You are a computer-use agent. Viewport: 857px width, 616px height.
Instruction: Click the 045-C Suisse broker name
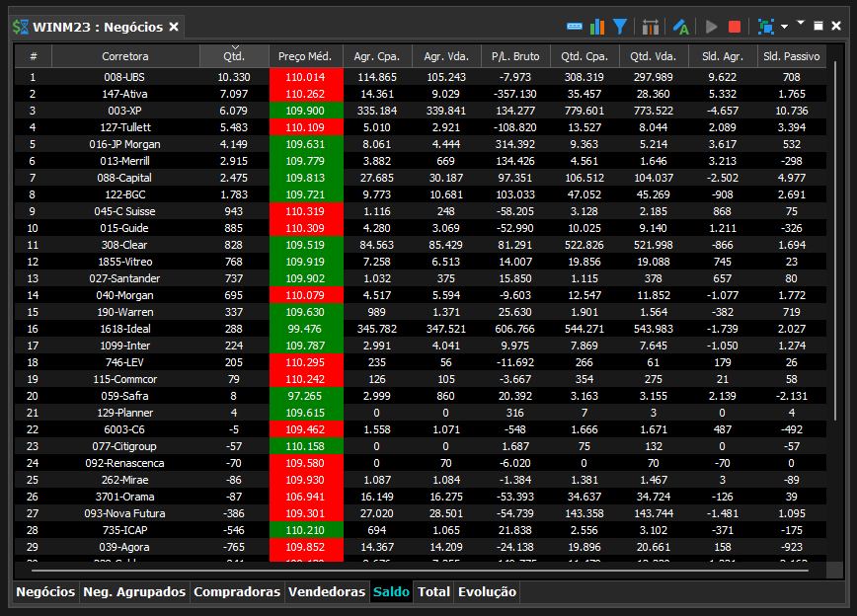(124, 211)
